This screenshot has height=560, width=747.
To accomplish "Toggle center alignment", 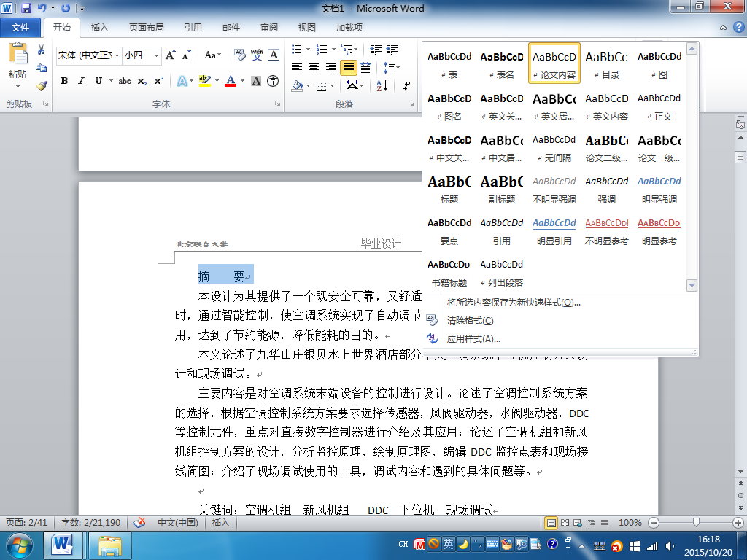I will [314, 68].
